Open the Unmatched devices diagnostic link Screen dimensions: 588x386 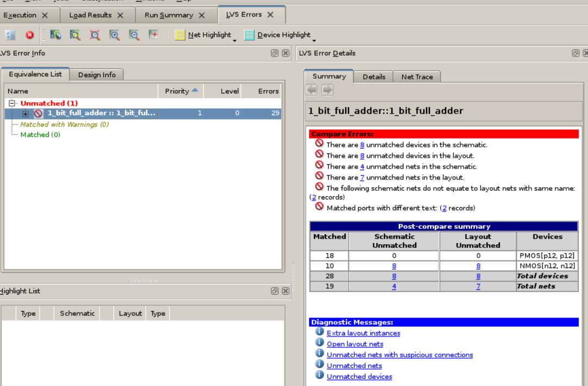[359, 376]
